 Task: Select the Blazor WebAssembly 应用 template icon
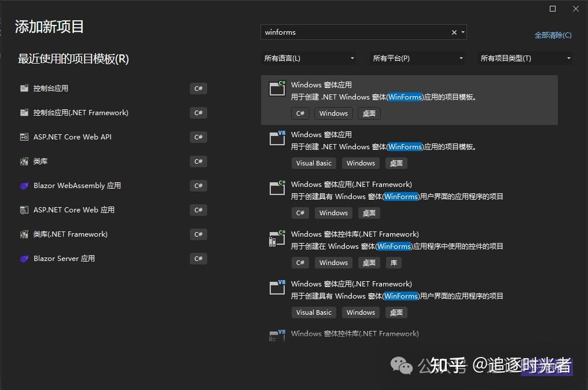pyautogui.click(x=23, y=186)
